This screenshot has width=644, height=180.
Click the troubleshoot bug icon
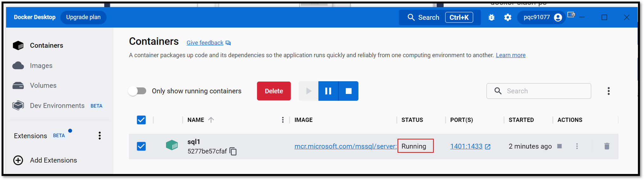[491, 17]
